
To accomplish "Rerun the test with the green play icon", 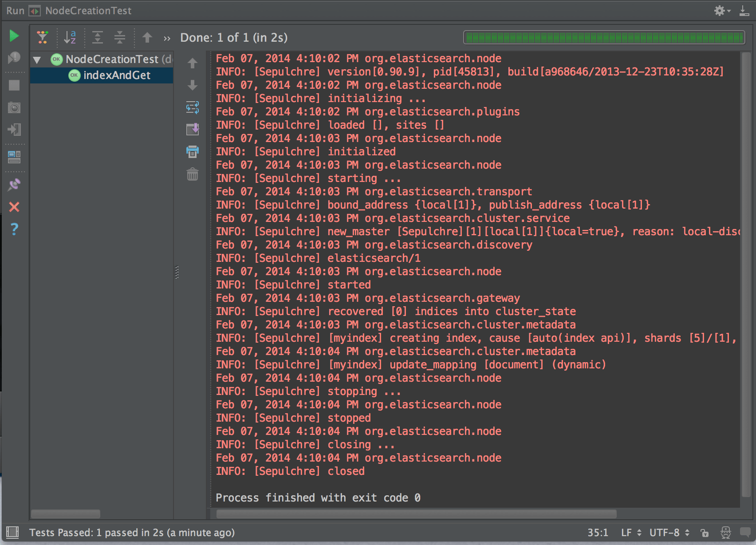I will (x=14, y=36).
